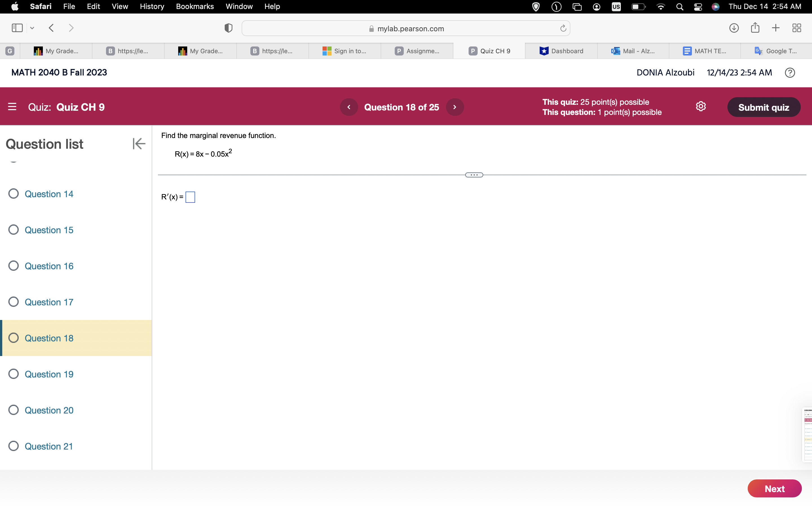
Task: Select the Question 16 radio button
Action: point(14,266)
